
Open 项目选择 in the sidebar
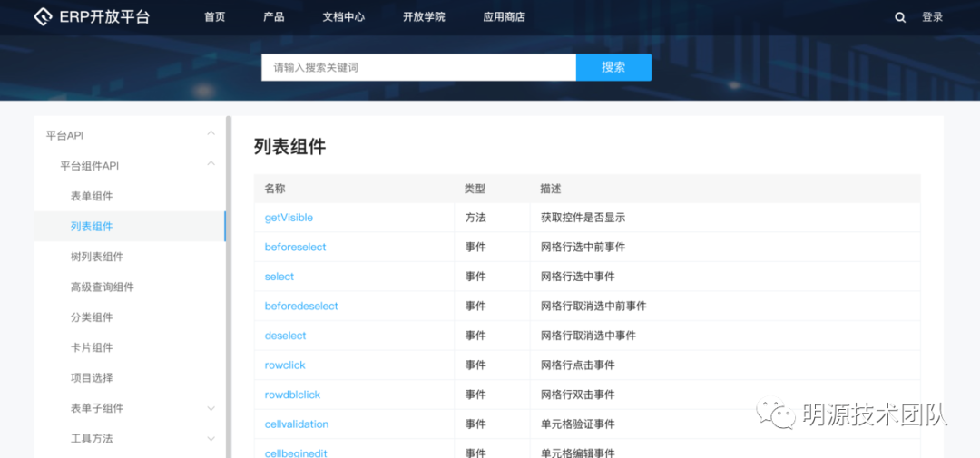click(x=92, y=378)
